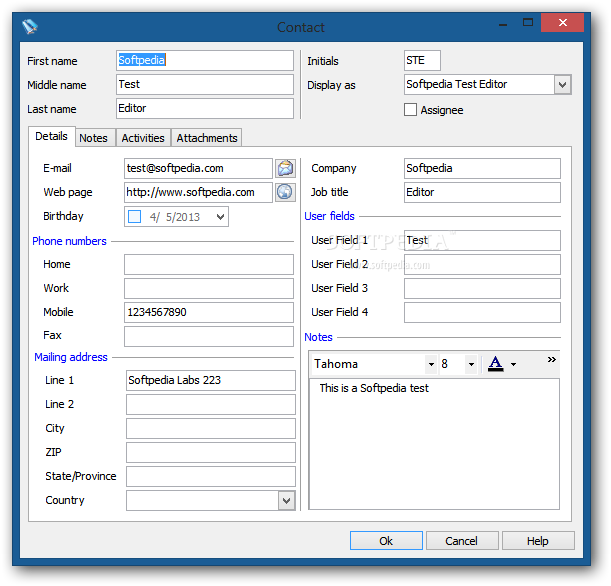Click the Job title field
The image size is (611, 586).
tap(482, 192)
